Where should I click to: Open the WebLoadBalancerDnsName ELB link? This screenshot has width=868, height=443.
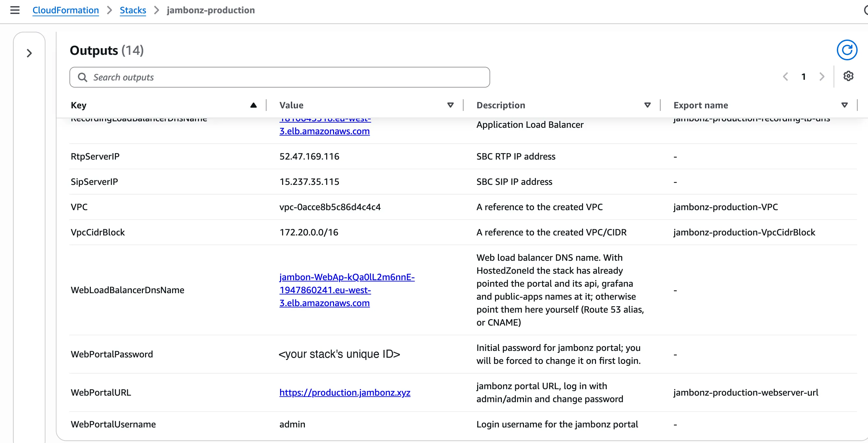(x=347, y=290)
